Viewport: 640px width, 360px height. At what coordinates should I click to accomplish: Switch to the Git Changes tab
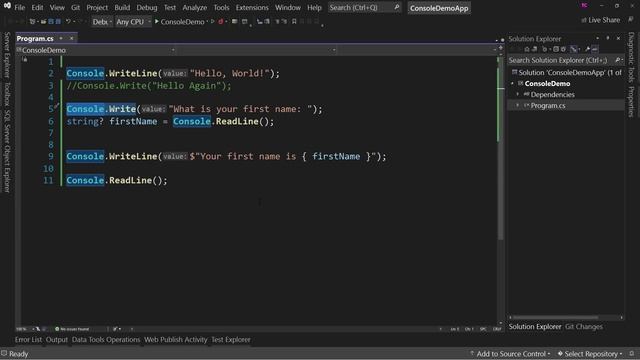coord(584,327)
